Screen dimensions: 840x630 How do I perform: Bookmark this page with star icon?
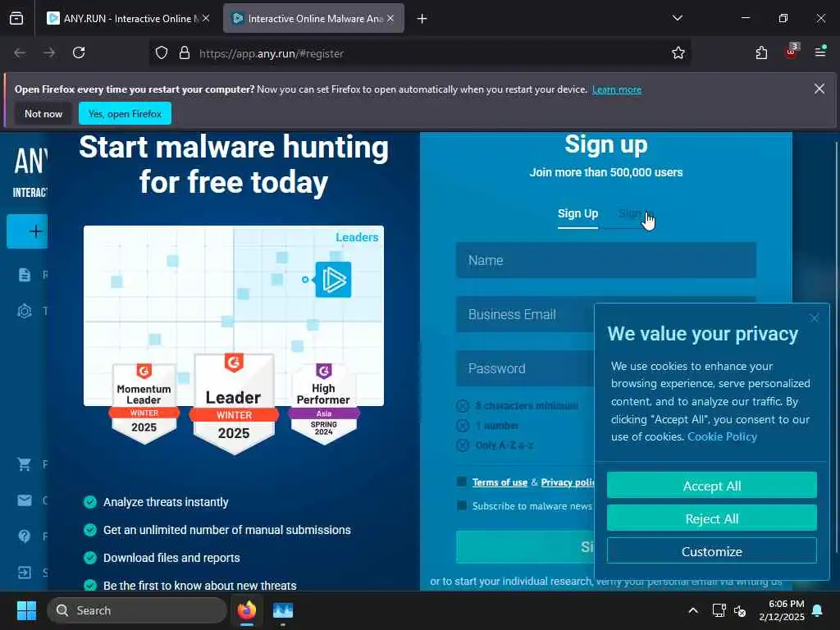(678, 53)
